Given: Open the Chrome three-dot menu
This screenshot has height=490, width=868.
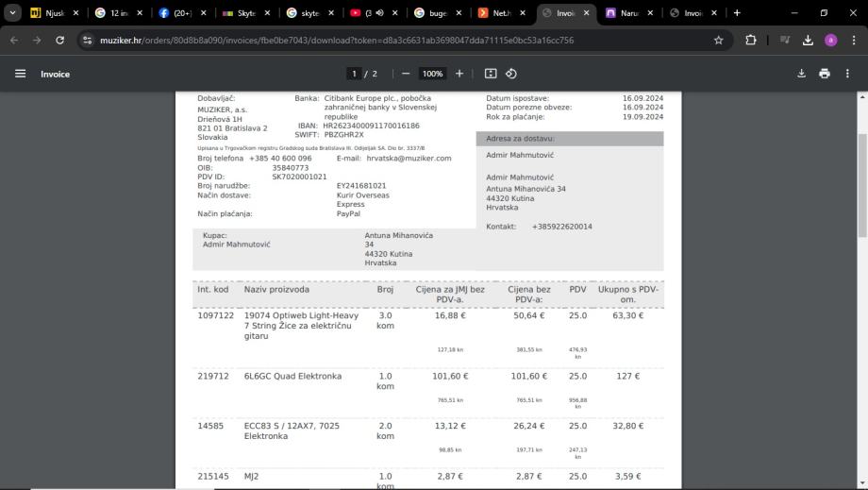Looking at the screenshot, I should pos(854,40).
